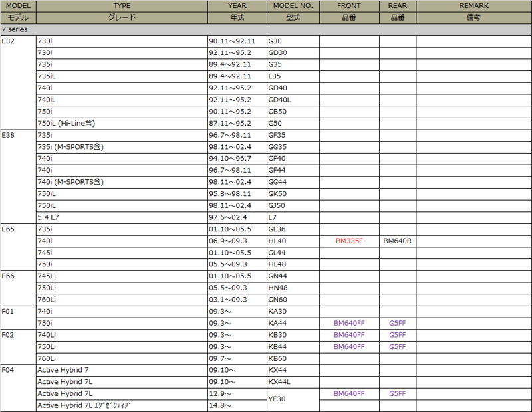Click the "G35" model number cell
Screen dimensions: 532x412
293,64
